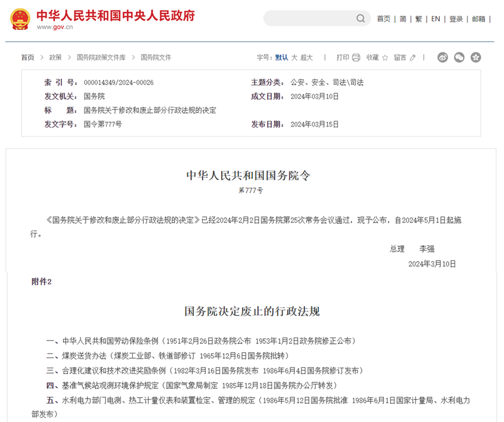Viewport: 504px width, 422px height.
Task: Set font size to 超大
Action: pyautogui.click(x=306, y=58)
